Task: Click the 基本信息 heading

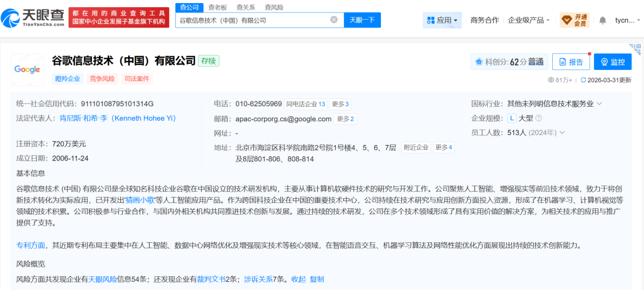Action: coord(30,173)
